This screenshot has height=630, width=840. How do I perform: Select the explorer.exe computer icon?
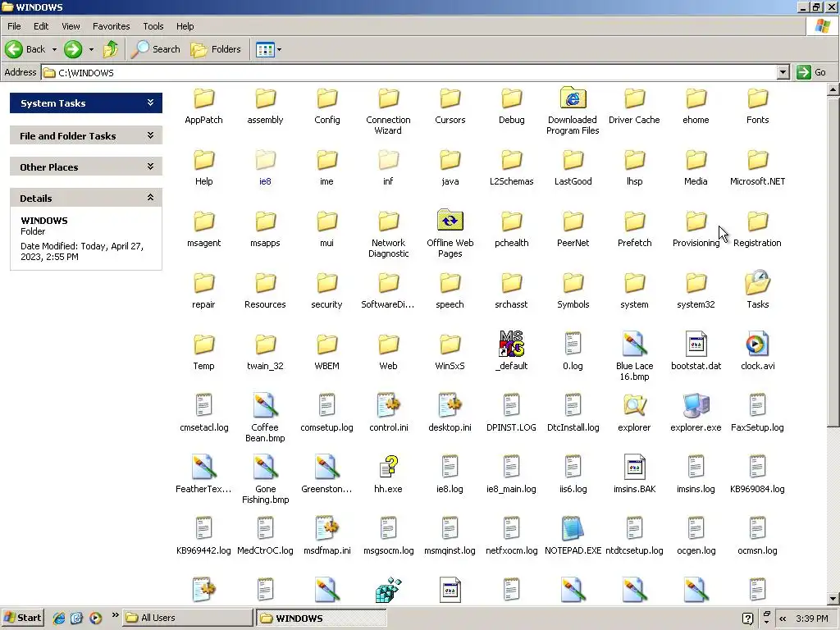pyautogui.click(x=696, y=405)
